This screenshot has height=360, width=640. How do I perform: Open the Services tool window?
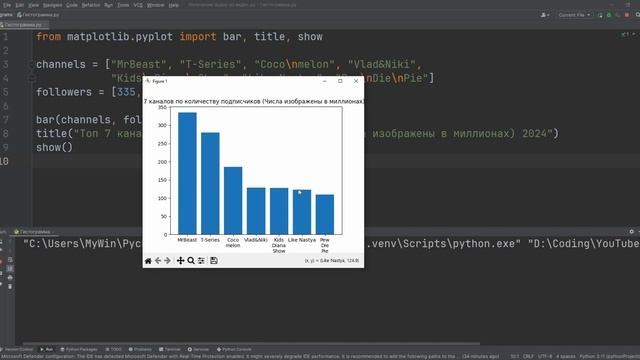pyautogui.click(x=198, y=349)
